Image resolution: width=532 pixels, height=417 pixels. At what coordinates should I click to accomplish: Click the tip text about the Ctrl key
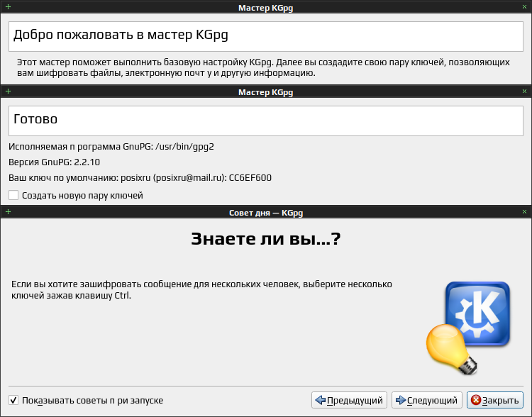pyautogui.click(x=201, y=289)
